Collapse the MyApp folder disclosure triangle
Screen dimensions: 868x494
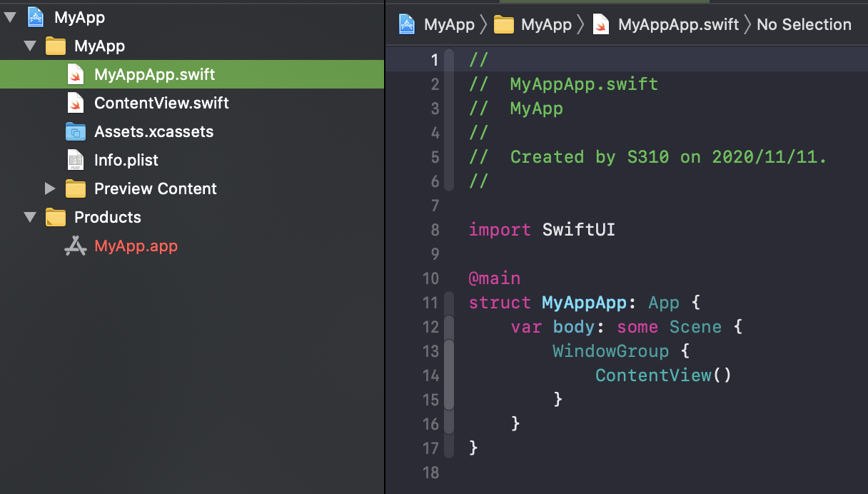pyautogui.click(x=29, y=46)
